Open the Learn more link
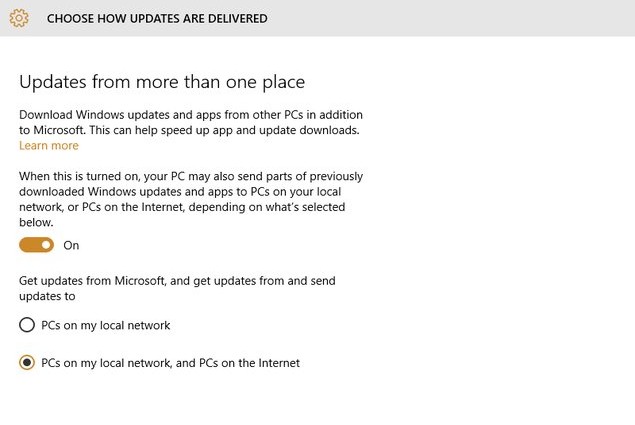The width and height of the screenshot is (635, 425). 49,146
